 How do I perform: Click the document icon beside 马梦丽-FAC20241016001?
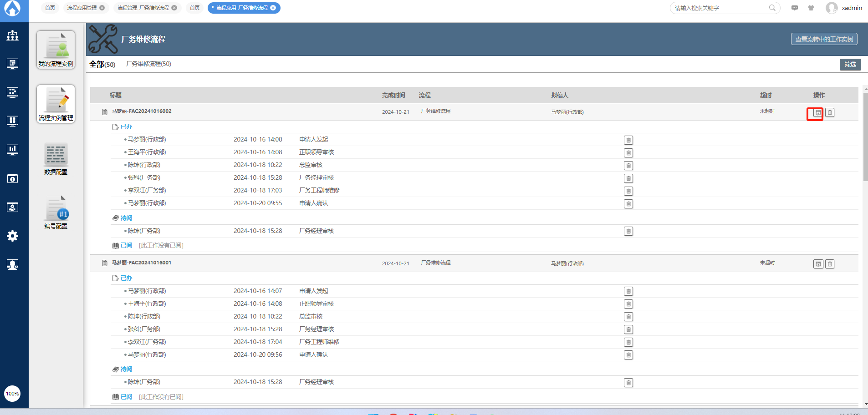tap(105, 263)
